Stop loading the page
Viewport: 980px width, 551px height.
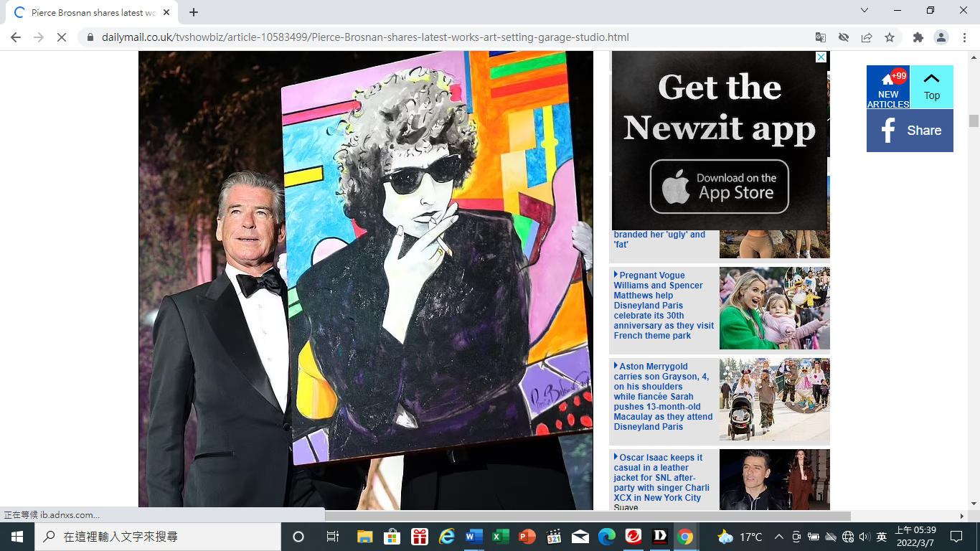point(62,37)
